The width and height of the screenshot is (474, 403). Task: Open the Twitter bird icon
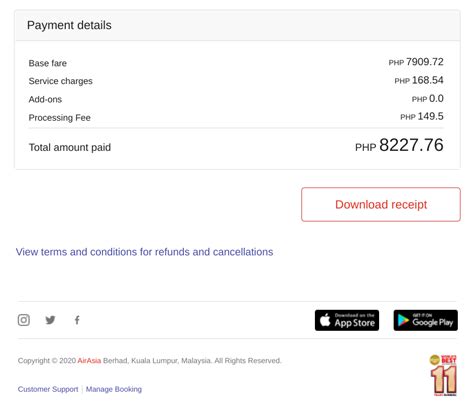pos(50,320)
